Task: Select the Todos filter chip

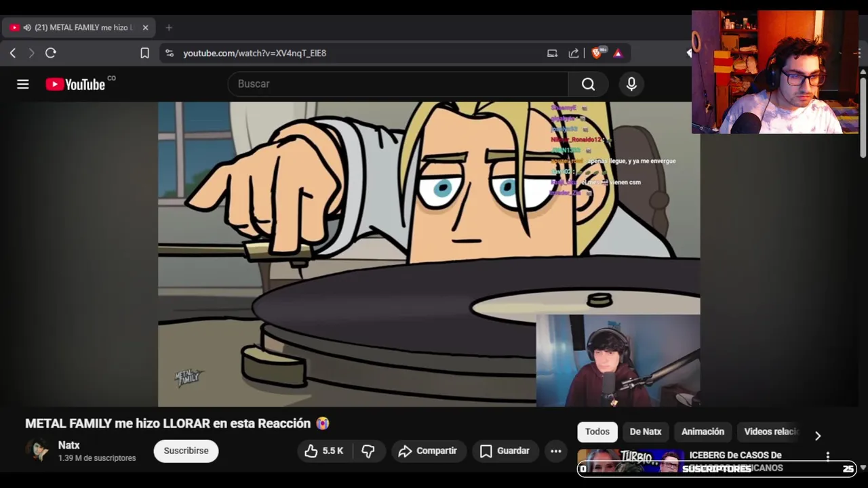Action: [x=597, y=432]
